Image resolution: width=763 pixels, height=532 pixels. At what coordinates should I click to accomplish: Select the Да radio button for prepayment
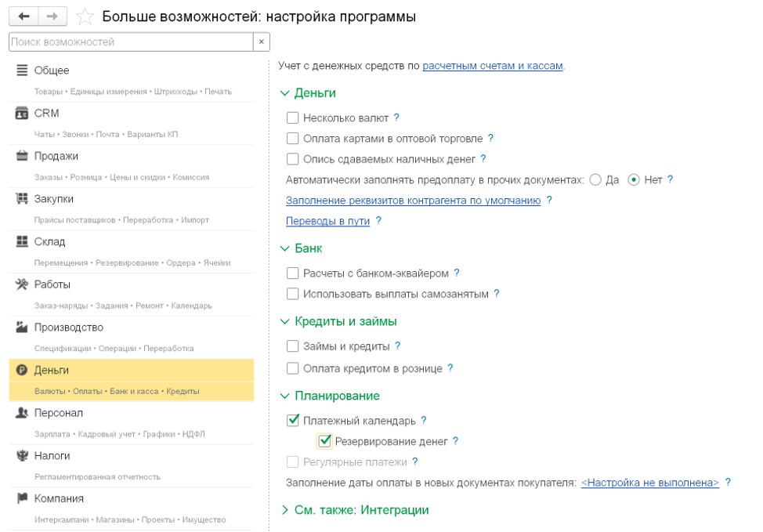click(x=595, y=180)
